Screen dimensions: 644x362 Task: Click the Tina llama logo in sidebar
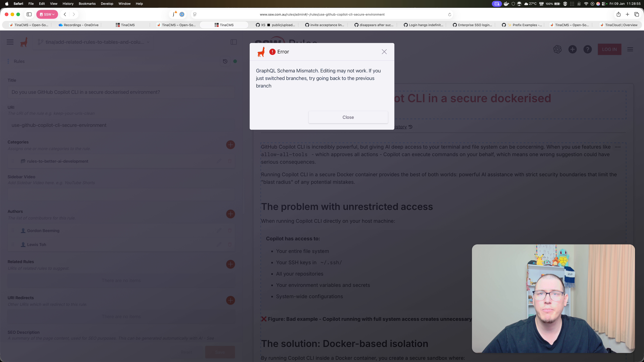pos(24,42)
